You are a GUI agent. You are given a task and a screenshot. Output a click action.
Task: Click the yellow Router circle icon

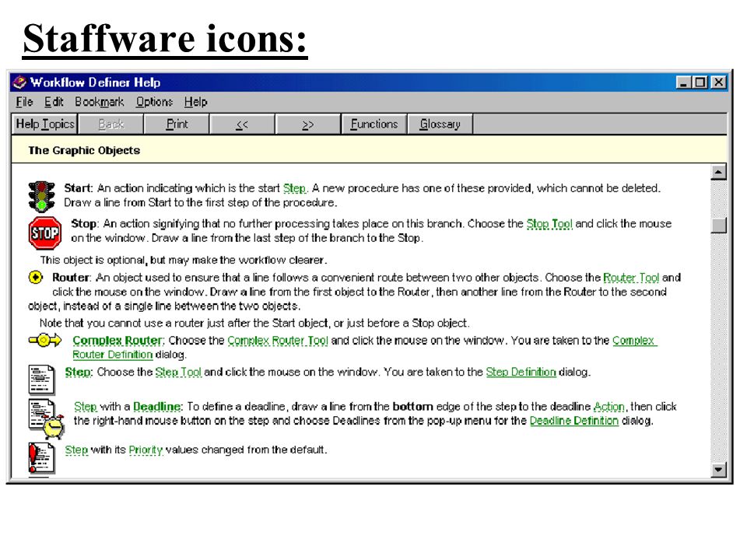pos(36,277)
